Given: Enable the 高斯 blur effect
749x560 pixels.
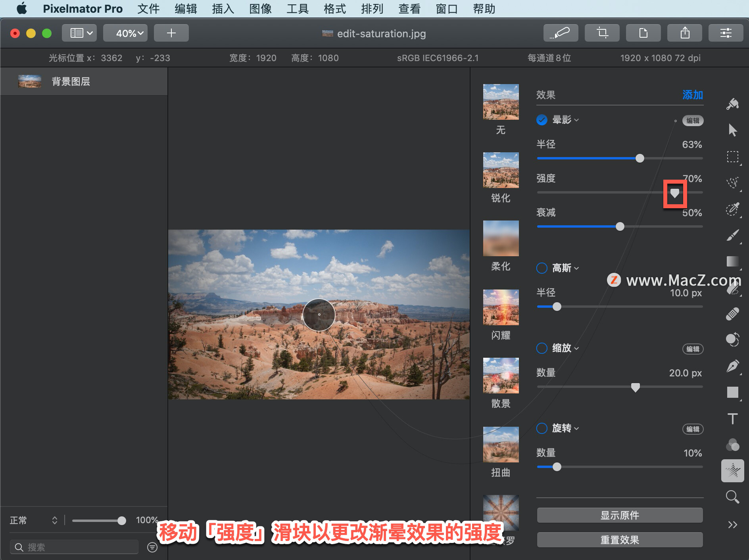Looking at the screenshot, I should [x=542, y=268].
